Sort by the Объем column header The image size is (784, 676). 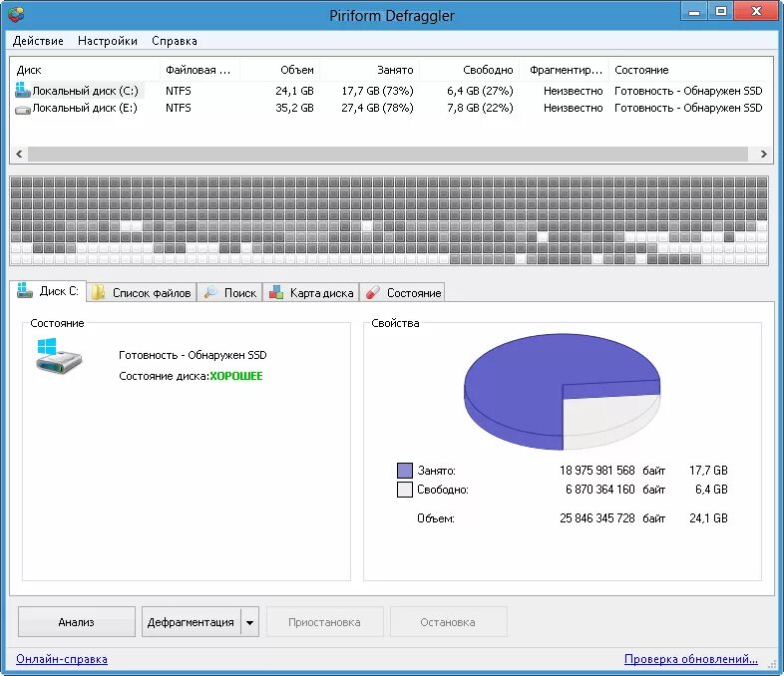click(x=280, y=70)
